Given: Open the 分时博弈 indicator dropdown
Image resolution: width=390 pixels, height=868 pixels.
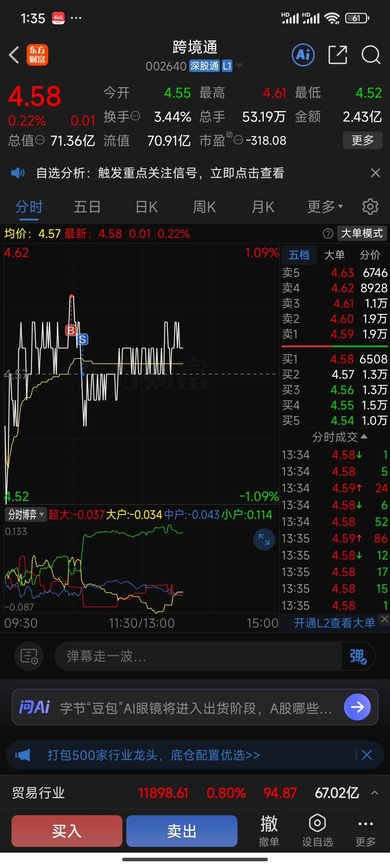Looking at the screenshot, I should click(26, 514).
